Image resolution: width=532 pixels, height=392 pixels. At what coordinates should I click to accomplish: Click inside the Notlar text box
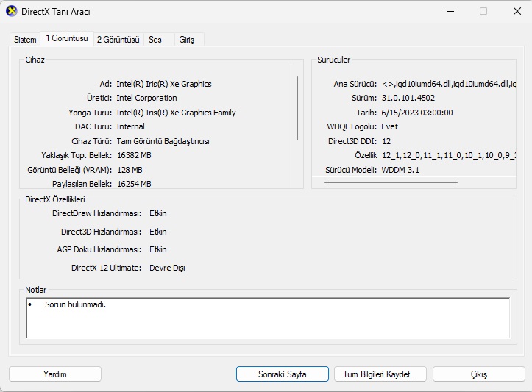268,318
